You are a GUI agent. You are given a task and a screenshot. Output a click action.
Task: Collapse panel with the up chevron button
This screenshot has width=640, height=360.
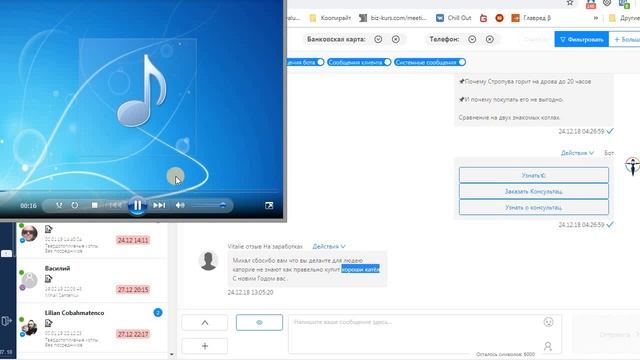(204, 322)
